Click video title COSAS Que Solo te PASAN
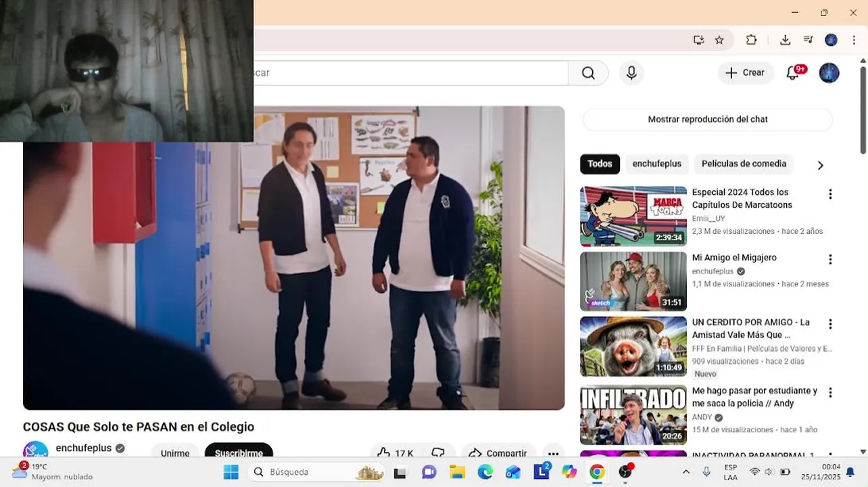The width and height of the screenshot is (868, 487). click(x=139, y=427)
